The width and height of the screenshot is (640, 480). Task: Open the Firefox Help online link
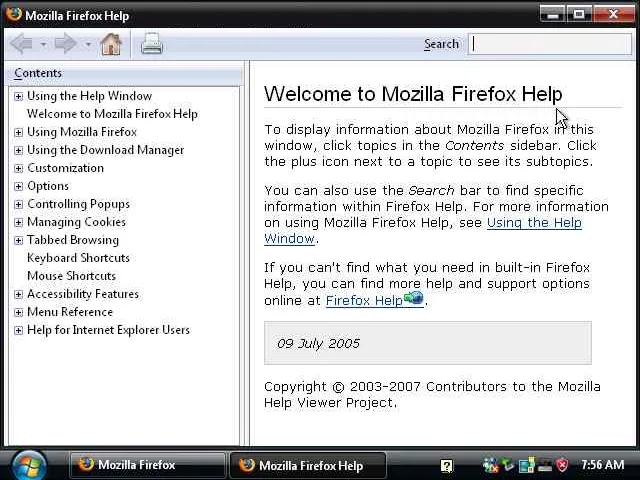[375, 300]
